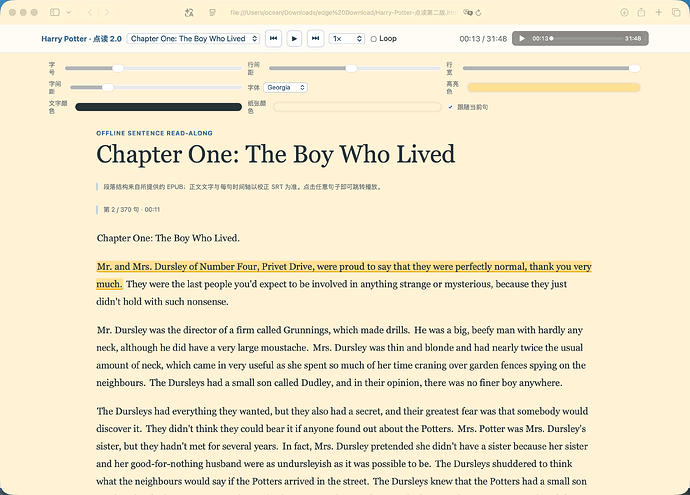Show Reader view via the page icon
Image resolution: width=690 pixels, height=495 pixels.
point(213,13)
